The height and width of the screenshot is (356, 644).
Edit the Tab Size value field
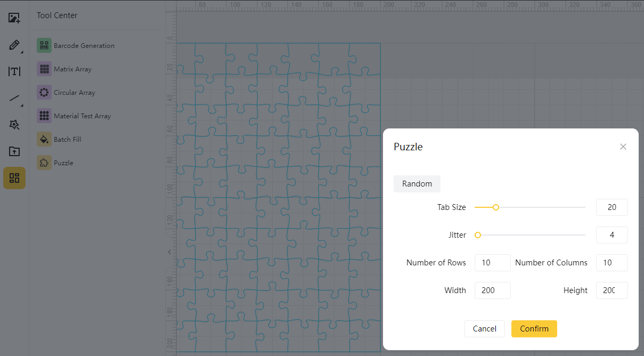(612, 207)
